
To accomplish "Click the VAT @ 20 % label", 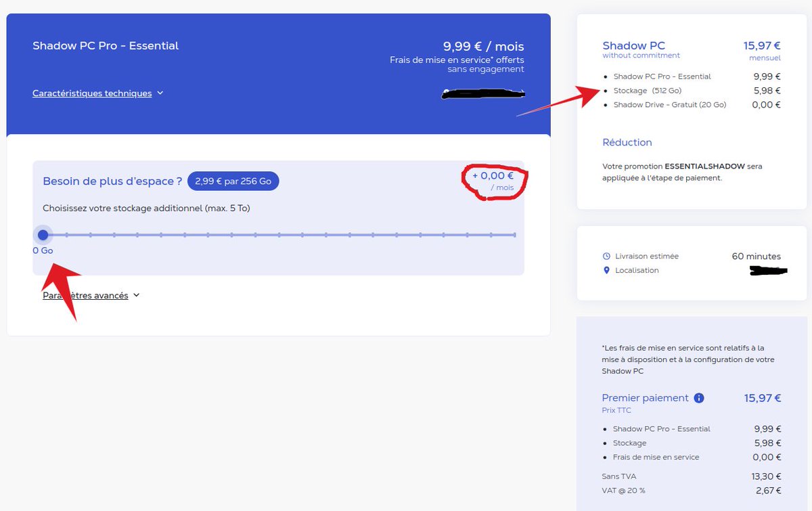I will [624, 491].
